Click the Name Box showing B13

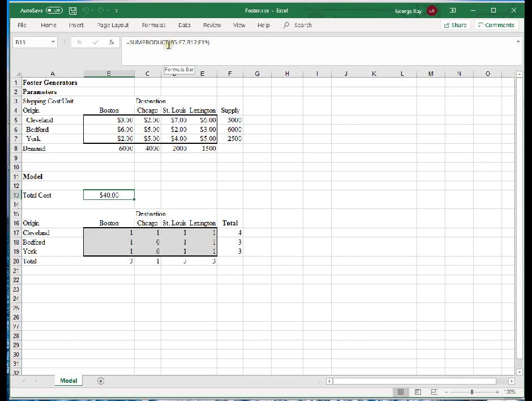pos(31,42)
